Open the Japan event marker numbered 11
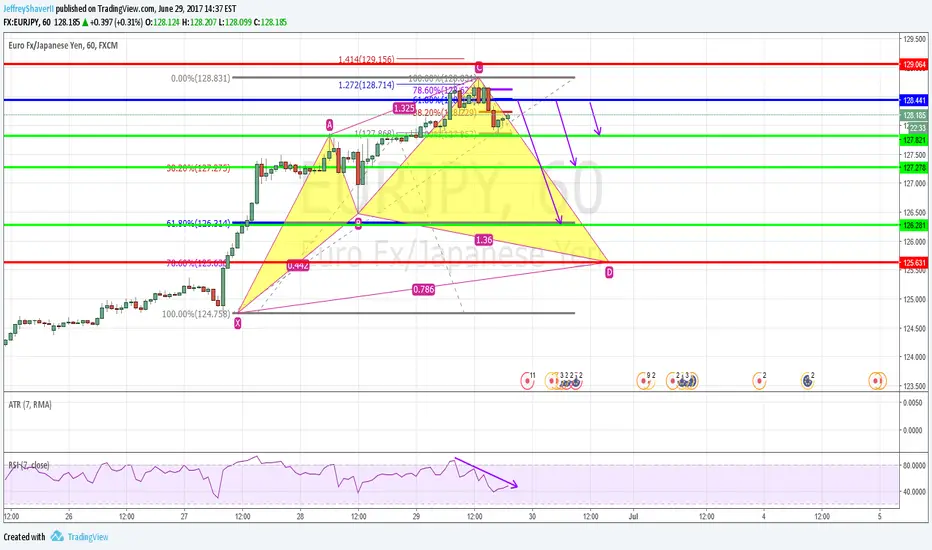Screen dimensions: 932x550 (527, 381)
